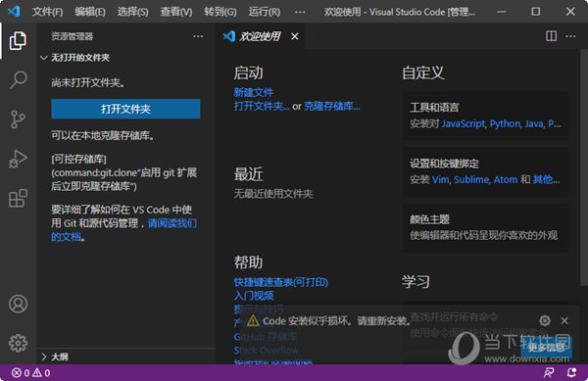
Task: Open the Extensions view icon
Action: point(18,198)
